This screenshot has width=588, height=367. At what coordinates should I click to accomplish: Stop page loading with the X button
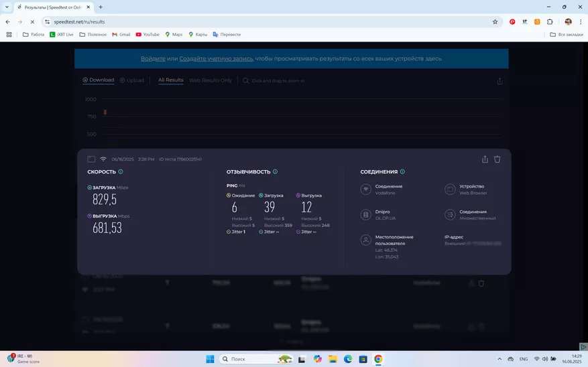click(x=33, y=21)
